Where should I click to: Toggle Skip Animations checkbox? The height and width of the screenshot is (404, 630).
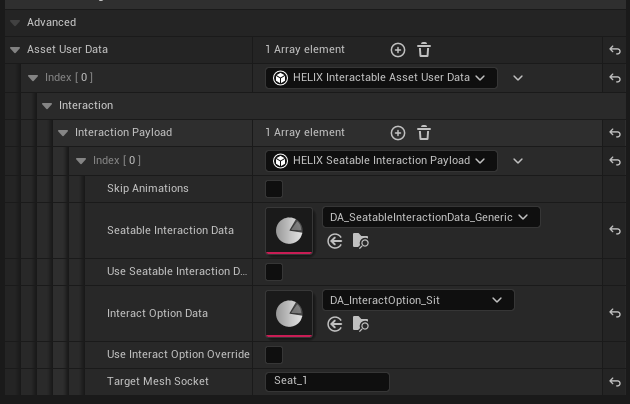pos(274,189)
